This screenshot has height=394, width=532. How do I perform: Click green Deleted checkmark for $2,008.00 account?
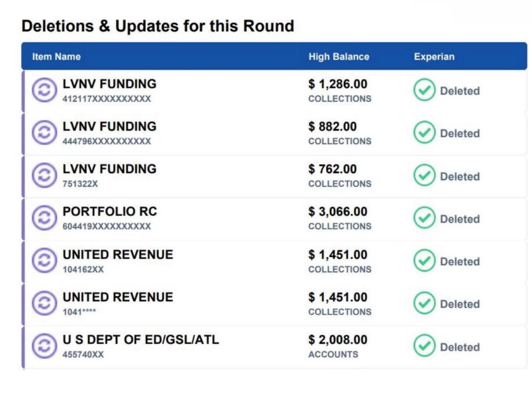[423, 347]
